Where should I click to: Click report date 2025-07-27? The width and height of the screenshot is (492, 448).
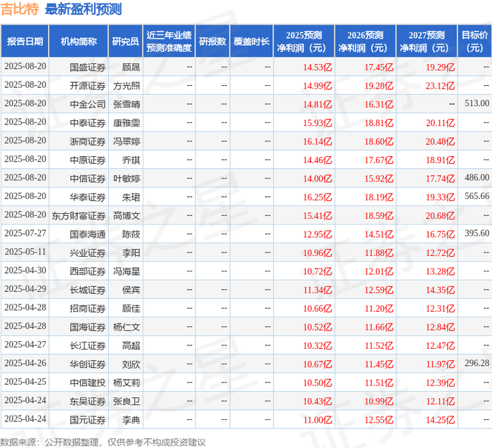coord(25,233)
